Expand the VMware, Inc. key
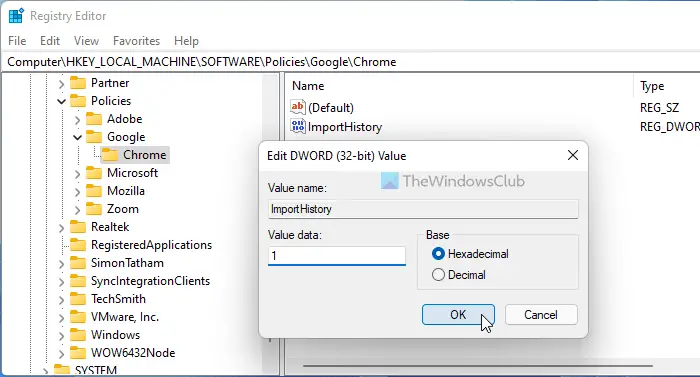Viewport: 700px width, 377px height. 62,318
